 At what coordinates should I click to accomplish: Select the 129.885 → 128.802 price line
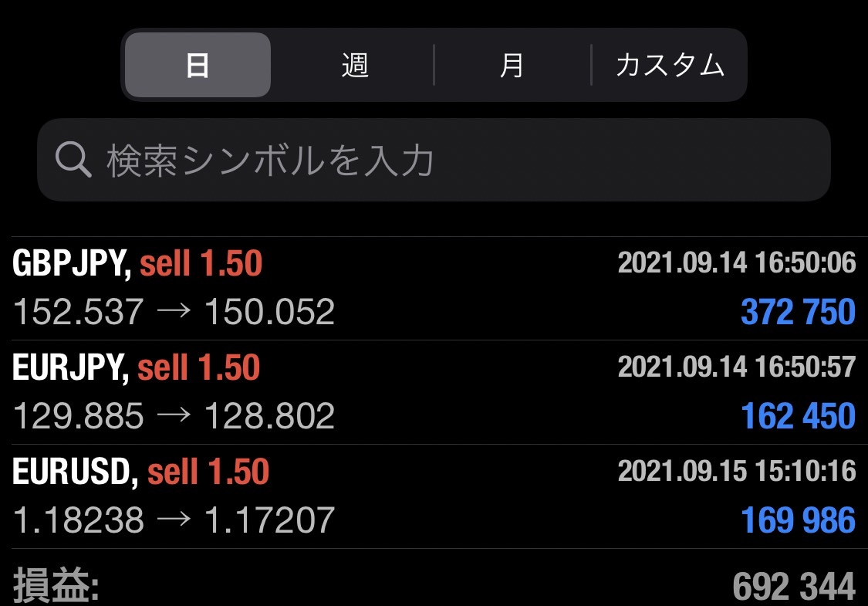(x=174, y=417)
